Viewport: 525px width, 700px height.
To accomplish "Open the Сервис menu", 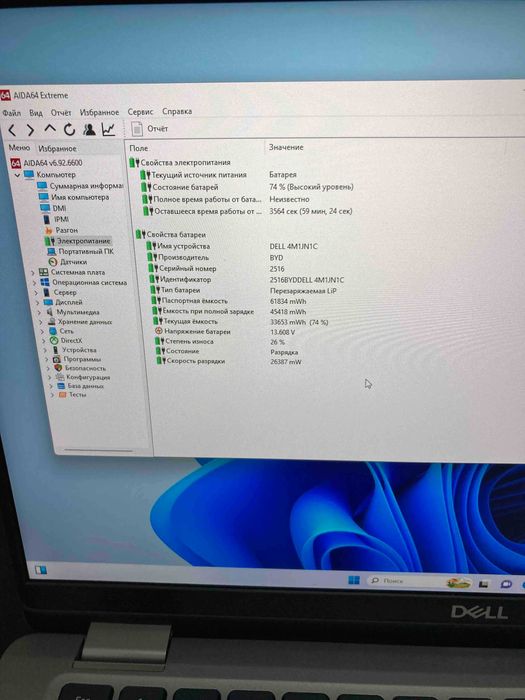I will (x=140, y=112).
